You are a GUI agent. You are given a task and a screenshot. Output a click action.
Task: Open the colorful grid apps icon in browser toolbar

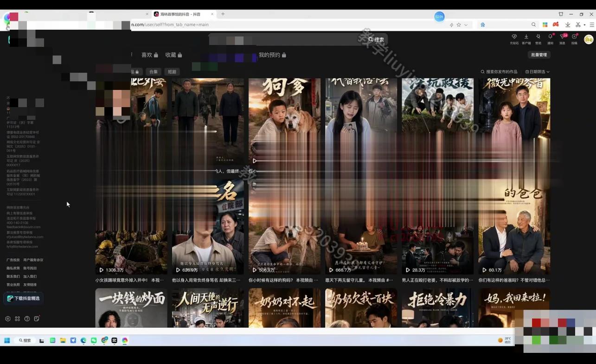tap(545, 25)
